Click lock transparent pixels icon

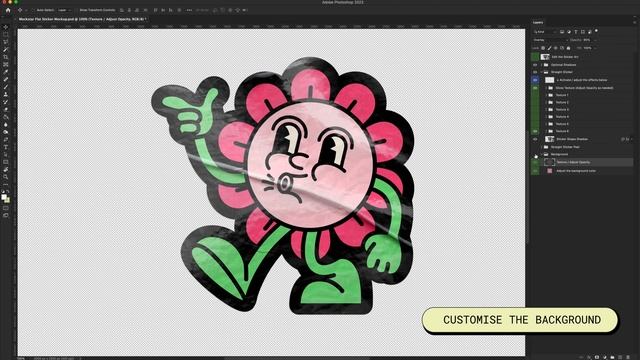coord(543,48)
